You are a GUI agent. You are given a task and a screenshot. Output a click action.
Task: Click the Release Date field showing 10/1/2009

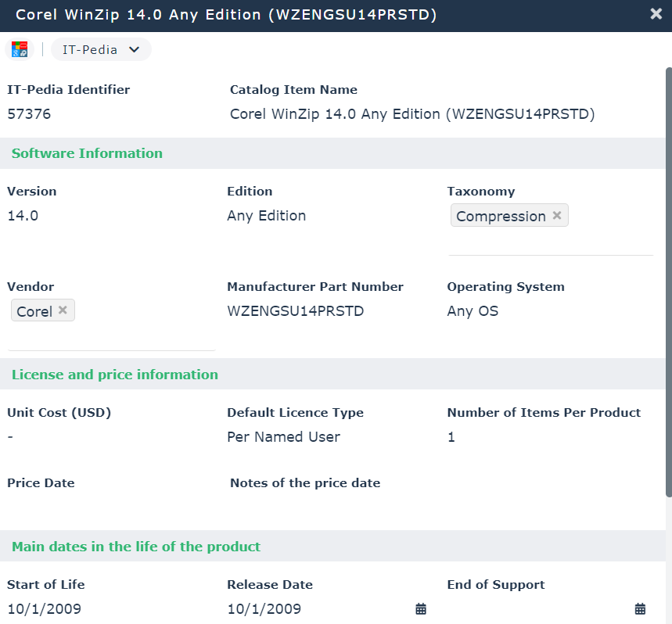coord(264,608)
